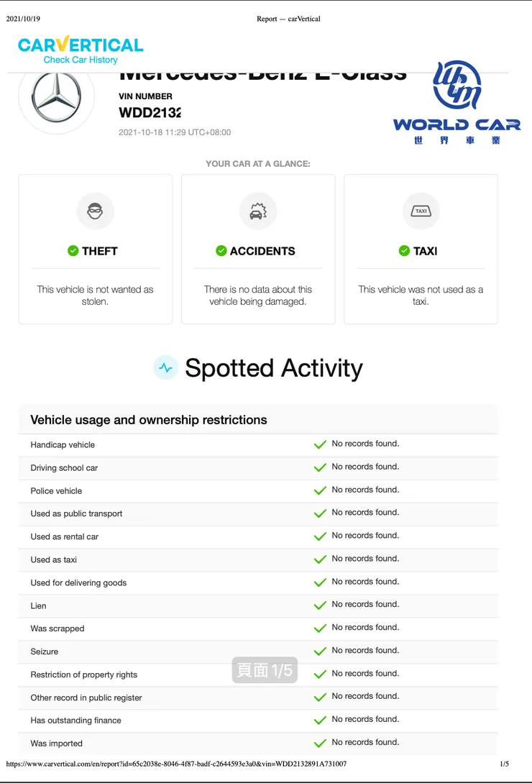Viewport: 532px width, 783px height.
Task: Click the VIN number WDD2132 text
Action: [150, 113]
